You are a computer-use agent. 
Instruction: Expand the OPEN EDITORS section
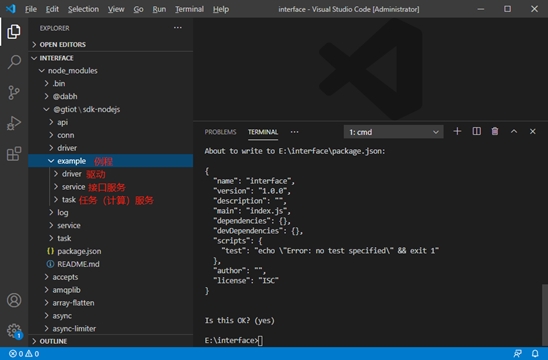tap(110, 45)
